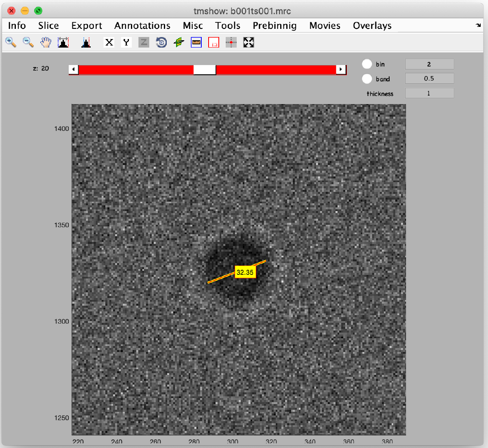Screen dimensions: 488x448
Task: Click the white handle of z slider
Action: (x=204, y=70)
